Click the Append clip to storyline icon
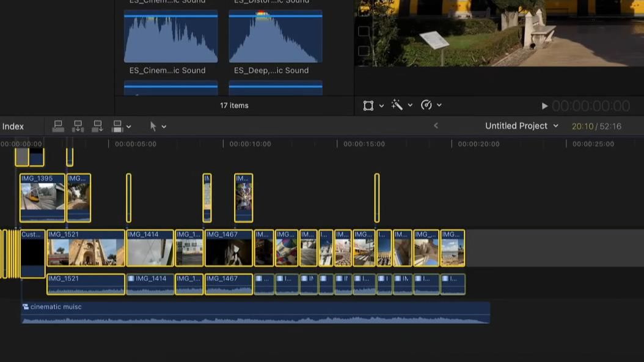644x362 pixels. tap(97, 126)
